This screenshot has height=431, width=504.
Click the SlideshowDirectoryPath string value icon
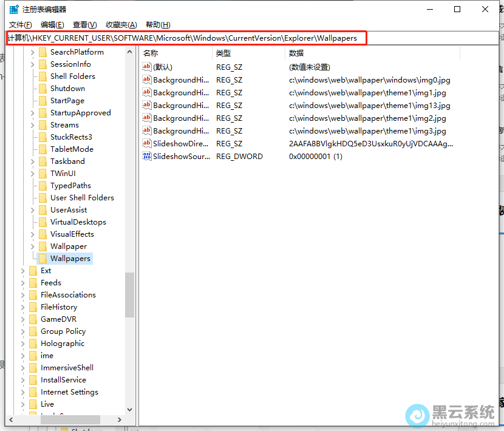[147, 144]
